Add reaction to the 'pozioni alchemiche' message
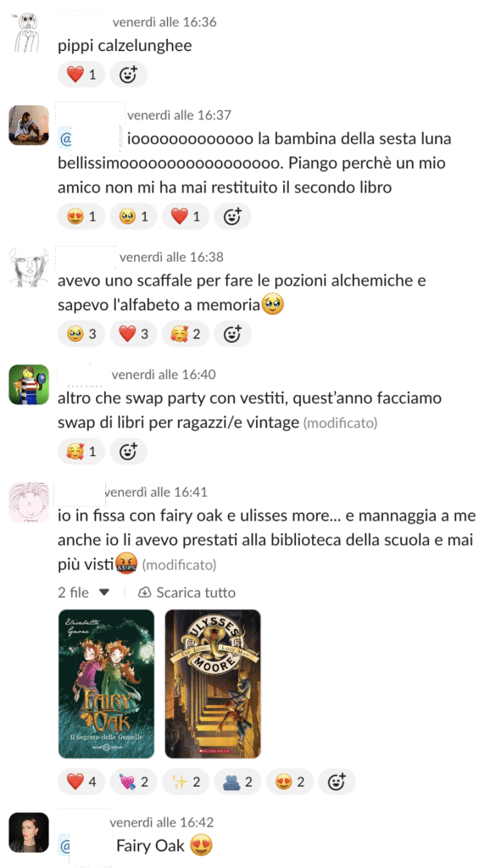 coord(232,334)
